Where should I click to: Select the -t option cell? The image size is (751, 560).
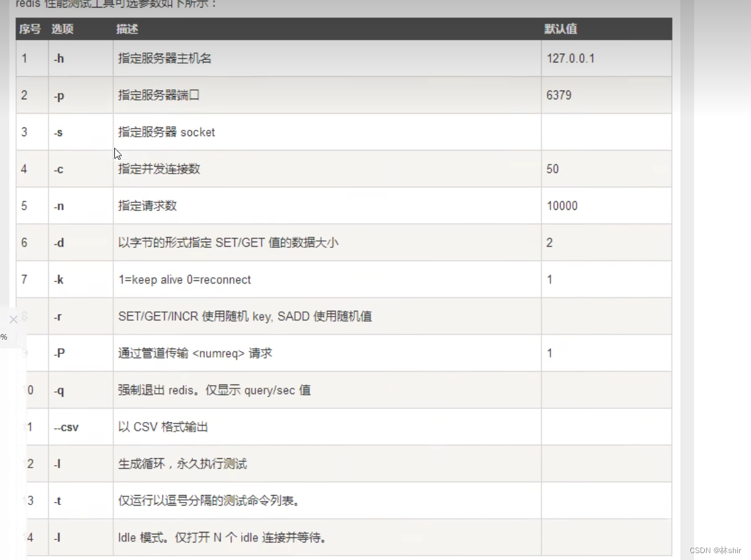[x=81, y=501]
